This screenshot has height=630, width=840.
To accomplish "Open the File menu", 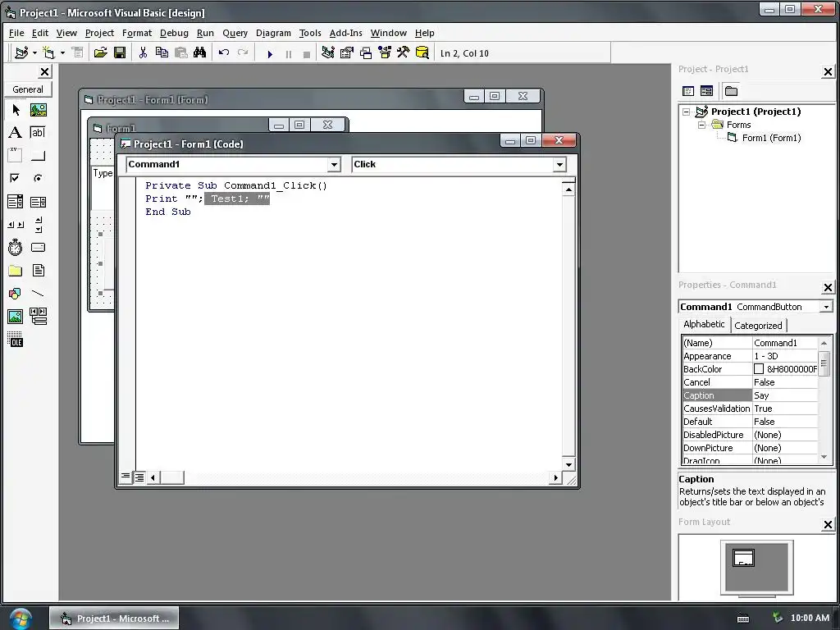I will tap(16, 33).
